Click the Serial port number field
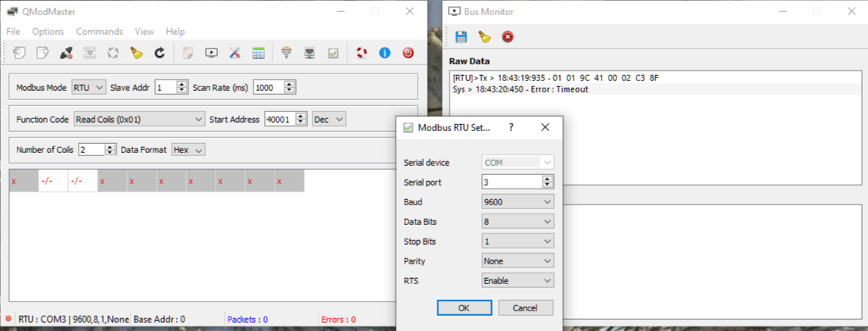Screen dimensions: 868x331 pyautogui.click(x=512, y=183)
